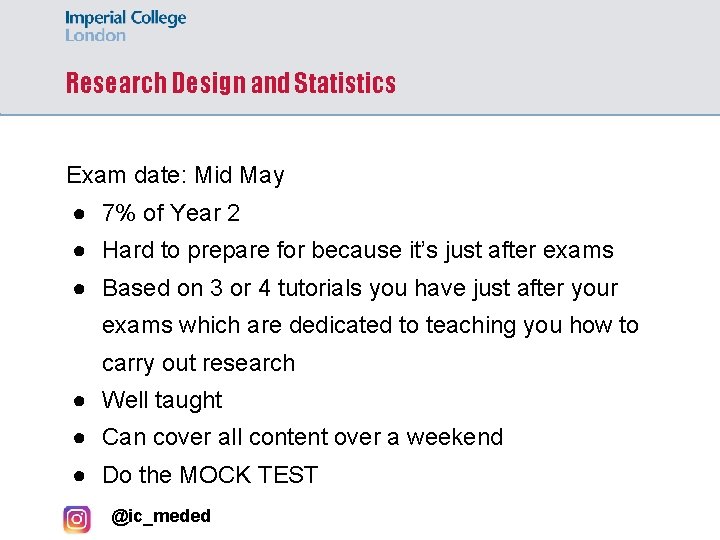Click the Research Design and Statistics title
720x540 pixels.
230,83
